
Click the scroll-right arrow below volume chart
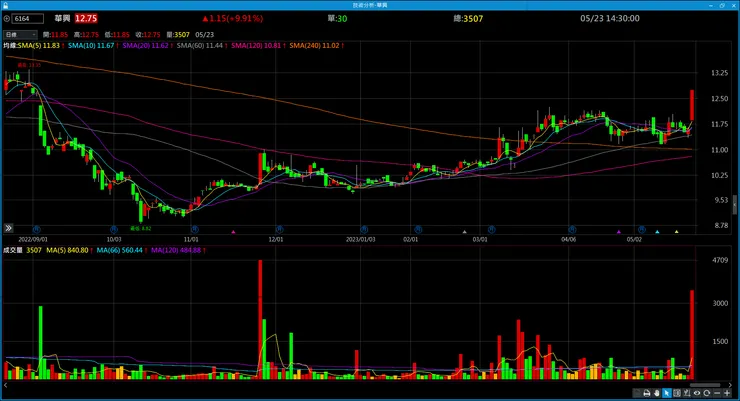730,385
